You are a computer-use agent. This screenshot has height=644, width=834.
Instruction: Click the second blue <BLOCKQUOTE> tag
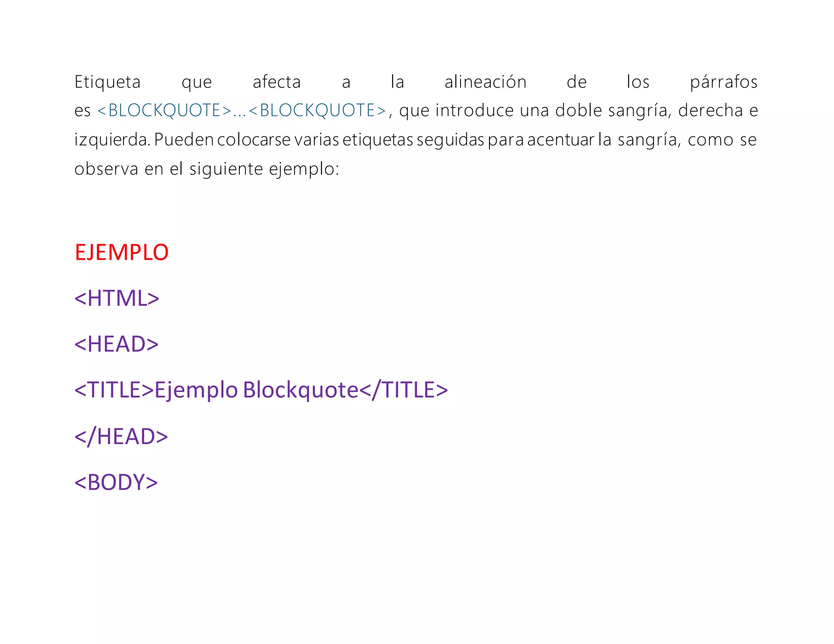[x=317, y=110]
